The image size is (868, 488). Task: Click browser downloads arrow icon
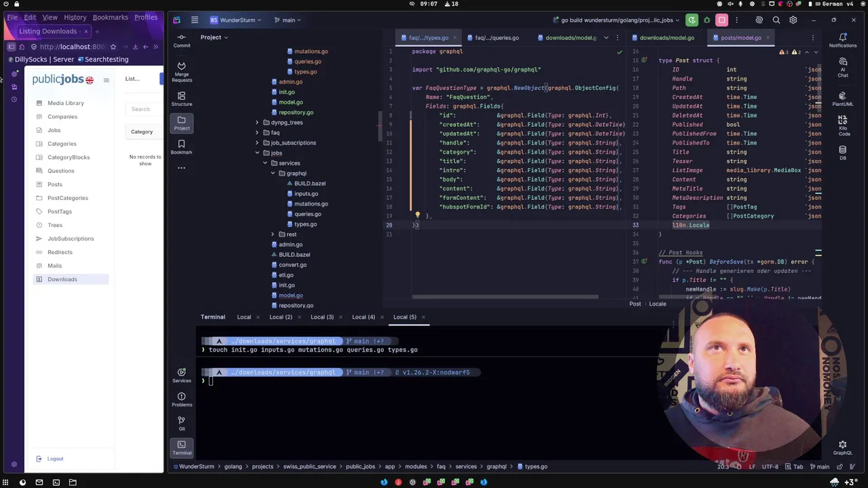click(135, 47)
